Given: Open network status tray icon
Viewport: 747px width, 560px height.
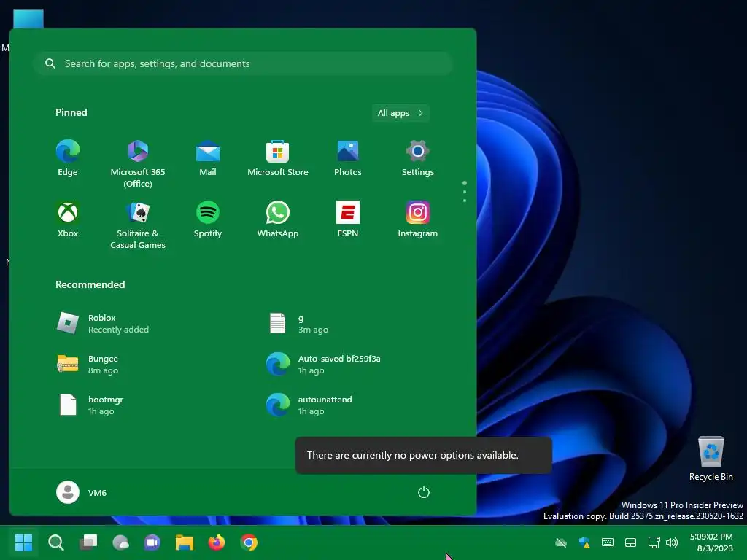Looking at the screenshot, I should click(654, 542).
